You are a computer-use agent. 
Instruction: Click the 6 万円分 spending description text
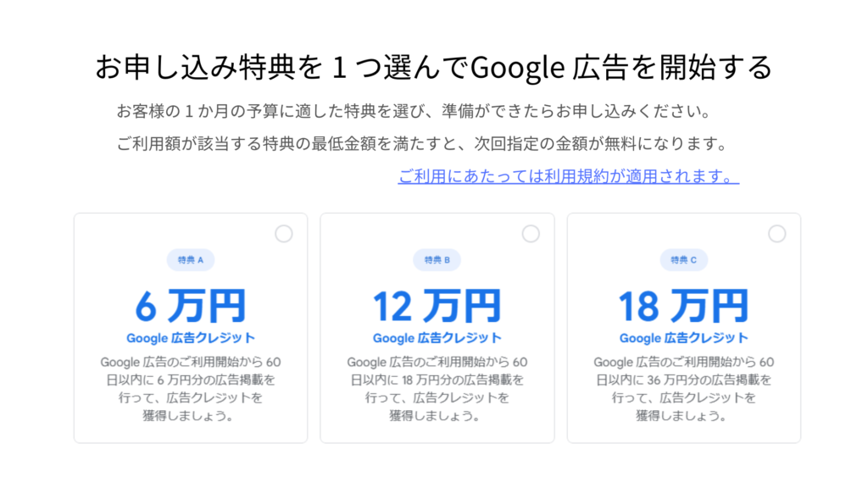tap(191, 380)
